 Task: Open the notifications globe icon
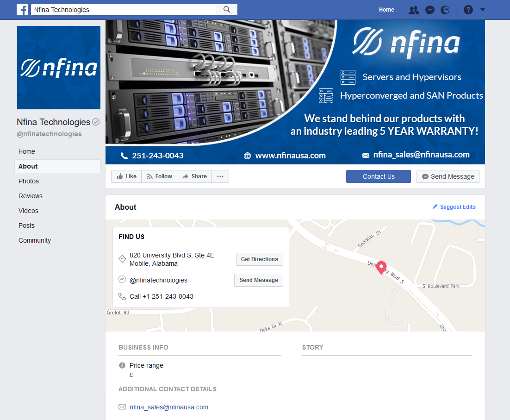[445, 10]
